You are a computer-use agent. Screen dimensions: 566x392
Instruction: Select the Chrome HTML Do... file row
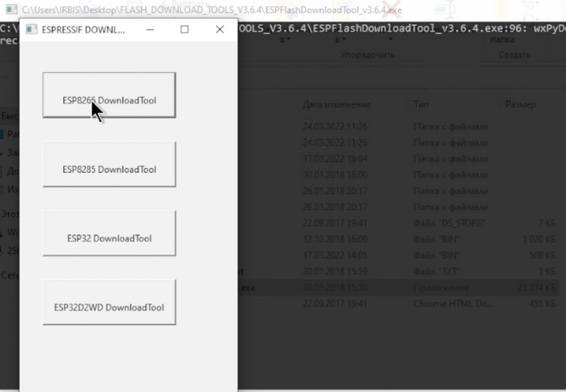pyautogui.click(x=399, y=304)
